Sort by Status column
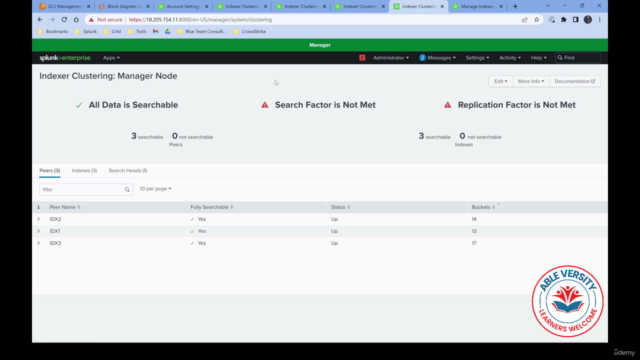640x360 pixels. point(340,207)
